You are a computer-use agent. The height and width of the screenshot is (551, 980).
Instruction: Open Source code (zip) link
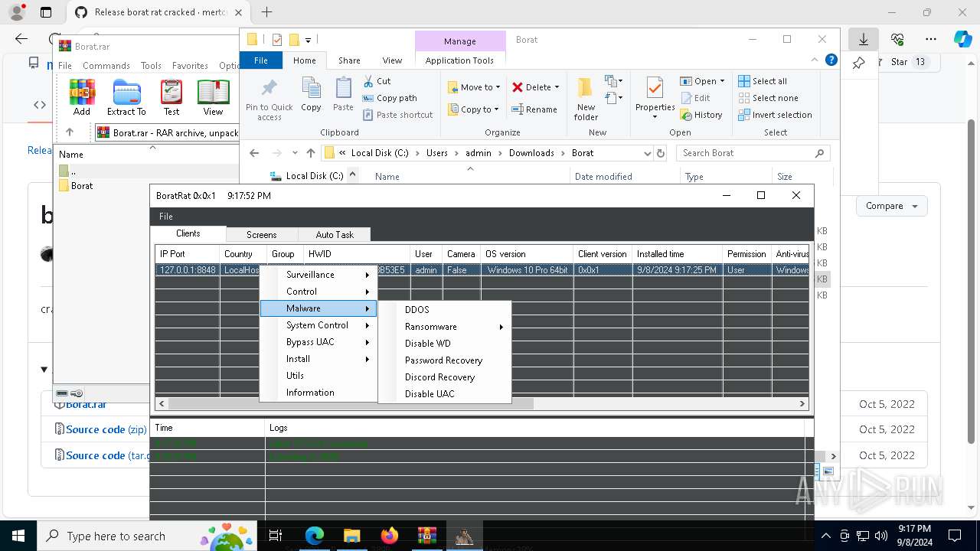pos(106,429)
